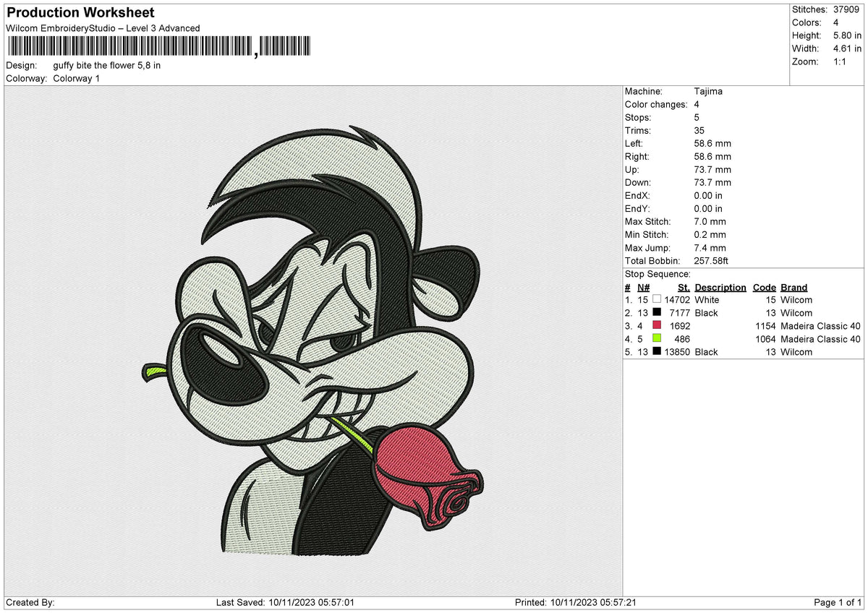Click the Max Jump value '7.4 mm'
This screenshot has height=613, width=868.
click(x=710, y=247)
